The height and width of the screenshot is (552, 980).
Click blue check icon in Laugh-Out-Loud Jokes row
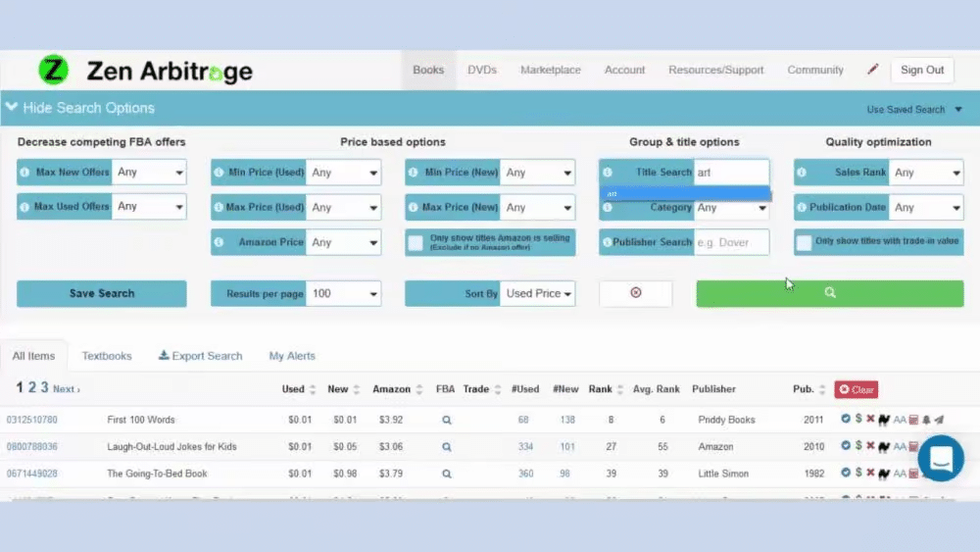point(845,446)
